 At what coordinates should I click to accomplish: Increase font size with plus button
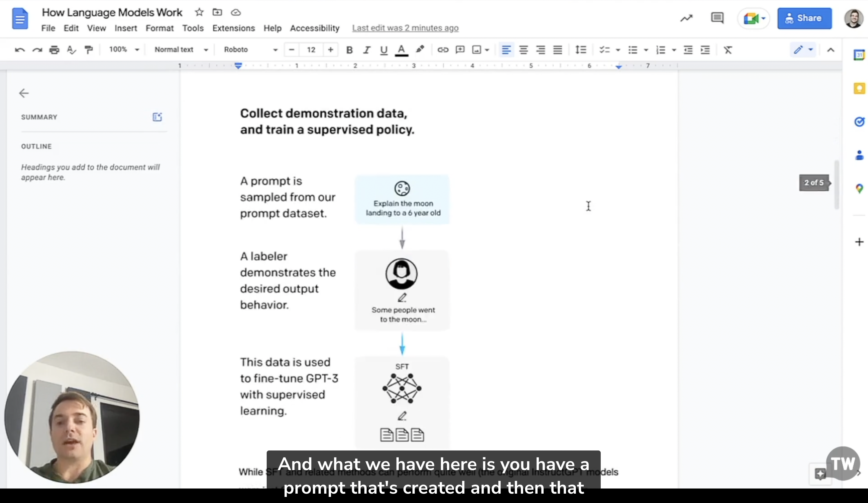click(x=331, y=50)
